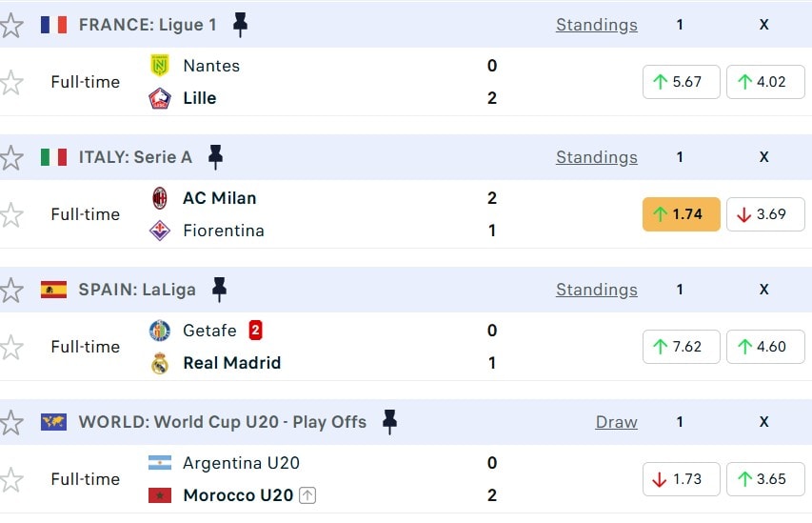Select highlighted 1.74 odds for AC Milan
This screenshot has height=523, width=812.
[681, 214]
